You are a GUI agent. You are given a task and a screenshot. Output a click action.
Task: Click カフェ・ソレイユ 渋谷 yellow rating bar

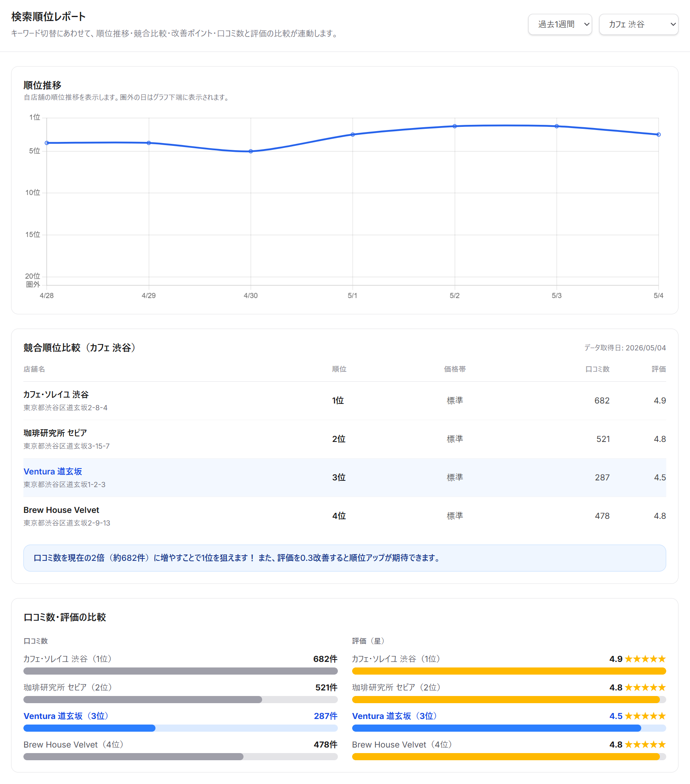pos(509,671)
